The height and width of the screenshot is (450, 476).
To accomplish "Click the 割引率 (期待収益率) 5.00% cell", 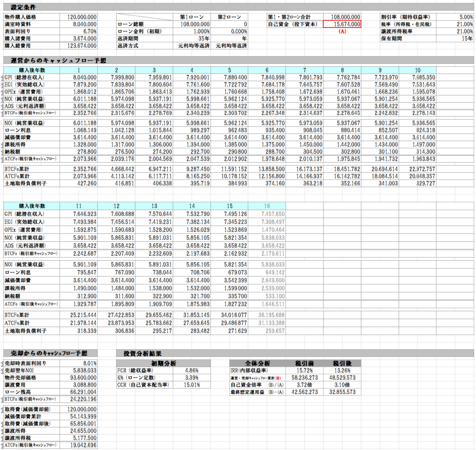I will 455,16.
